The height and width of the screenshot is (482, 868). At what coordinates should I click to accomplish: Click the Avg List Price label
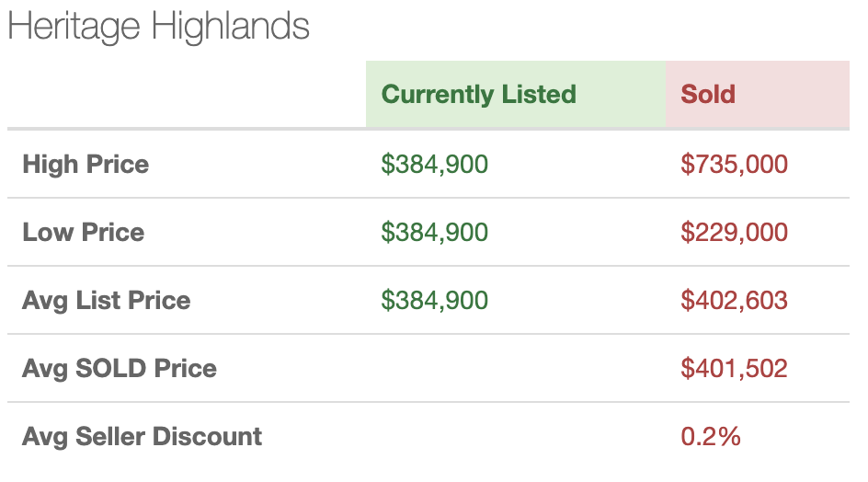click(x=107, y=300)
